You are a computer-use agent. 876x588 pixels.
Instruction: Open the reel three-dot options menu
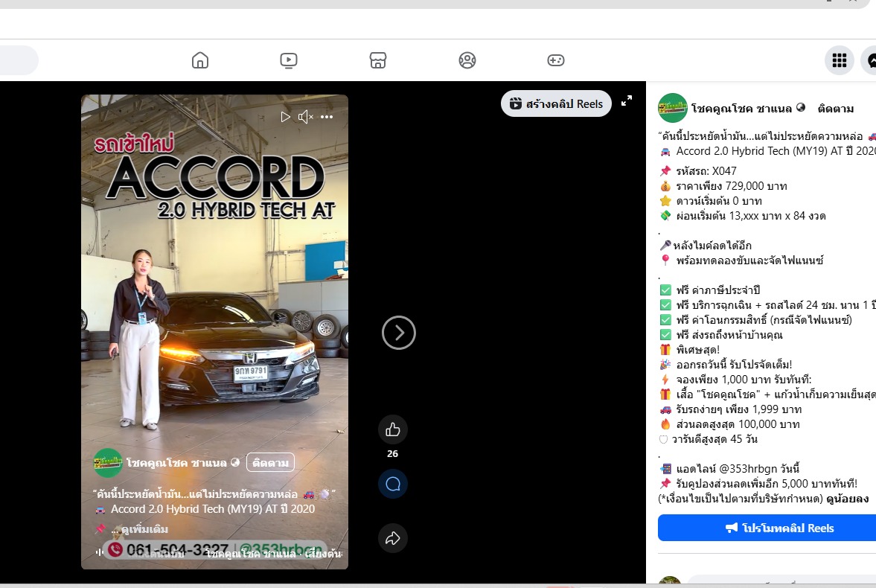point(327,117)
